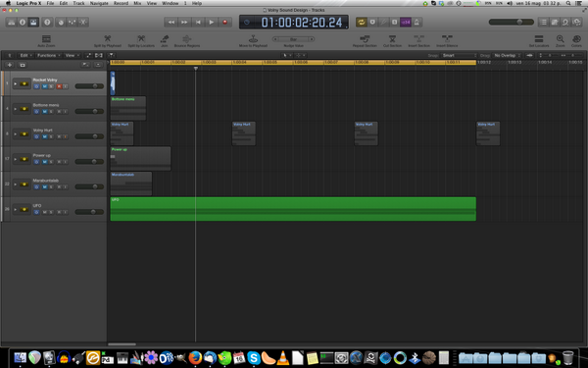Screen dimensions: 588x368
Task: Toggle Cycle mode button
Action: pos(361,23)
